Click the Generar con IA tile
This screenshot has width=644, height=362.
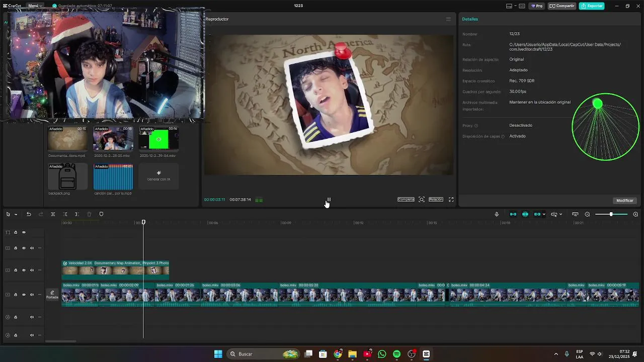pos(158,176)
